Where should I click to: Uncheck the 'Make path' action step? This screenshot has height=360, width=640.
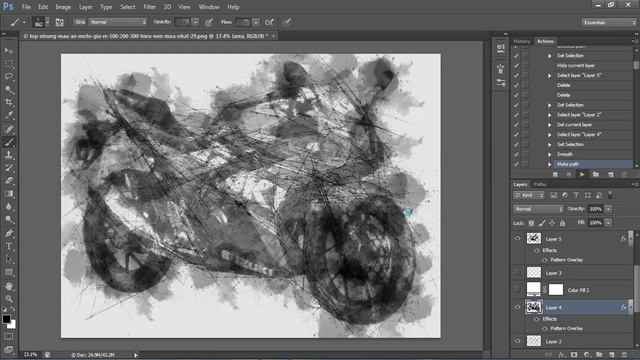point(516,164)
